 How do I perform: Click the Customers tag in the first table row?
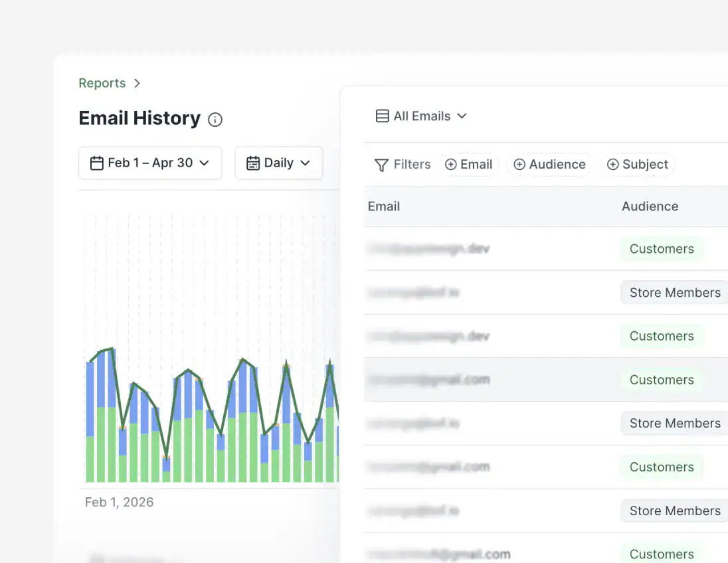click(662, 249)
